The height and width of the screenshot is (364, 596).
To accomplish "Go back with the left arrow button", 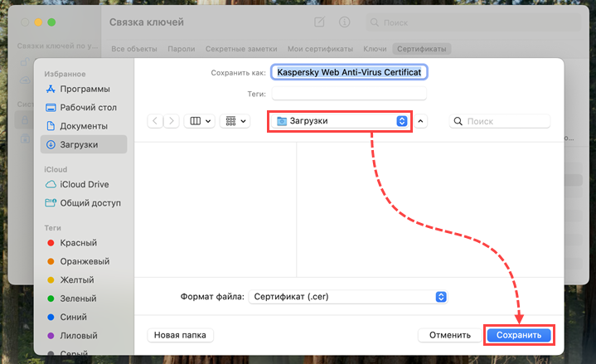I will coord(155,121).
